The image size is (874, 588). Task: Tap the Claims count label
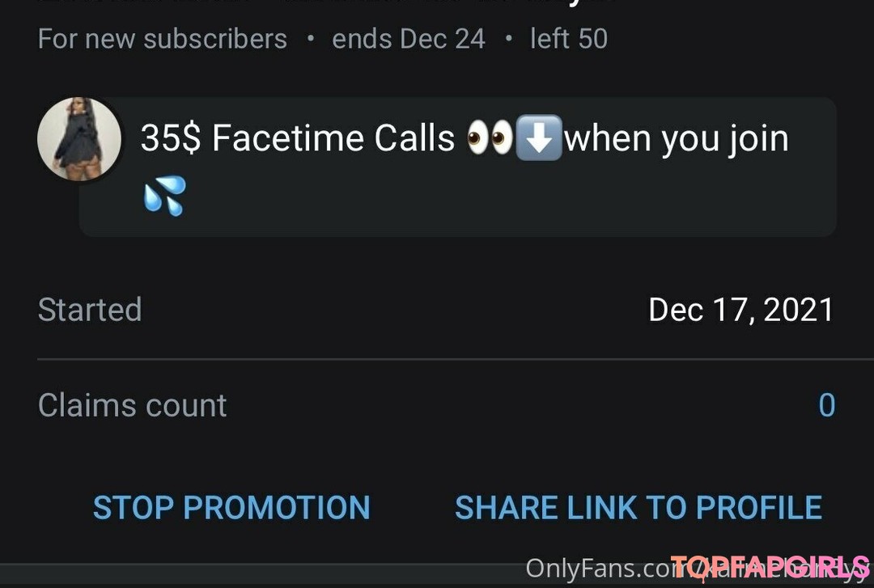[x=132, y=405]
